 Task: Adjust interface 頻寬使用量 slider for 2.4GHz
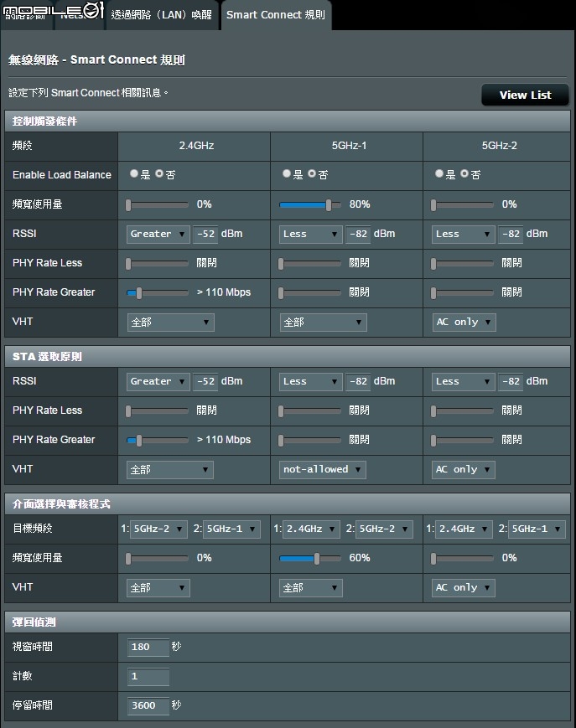point(157,559)
